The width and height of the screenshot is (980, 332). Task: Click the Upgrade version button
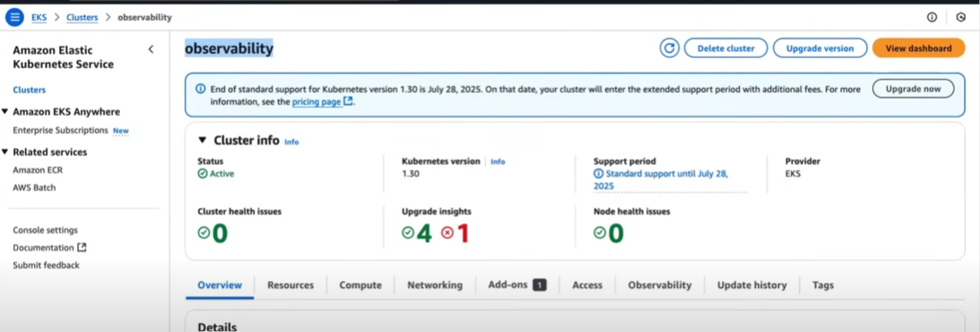[x=820, y=48]
